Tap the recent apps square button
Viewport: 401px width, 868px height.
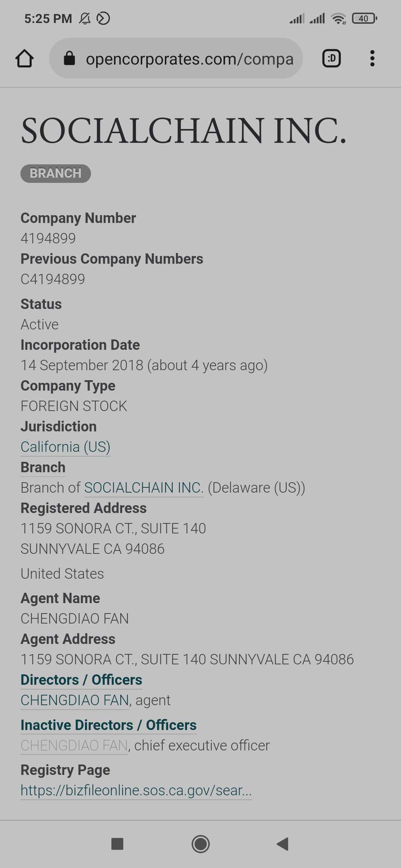117,844
